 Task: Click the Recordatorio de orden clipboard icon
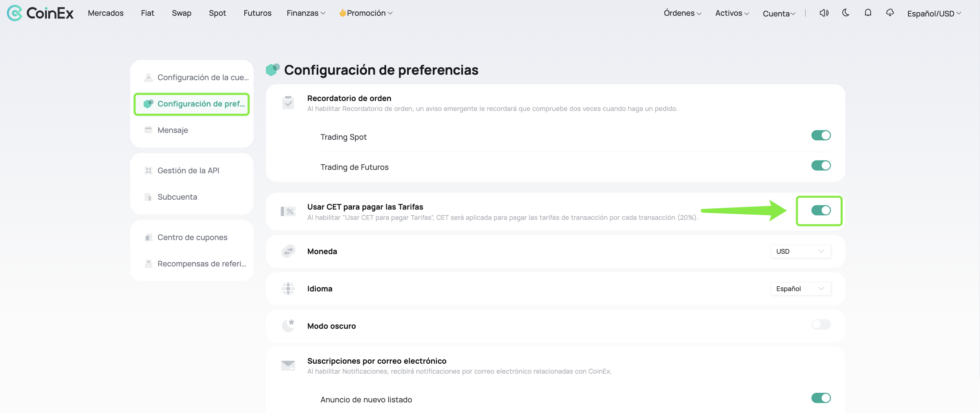(x=288, y=102)
